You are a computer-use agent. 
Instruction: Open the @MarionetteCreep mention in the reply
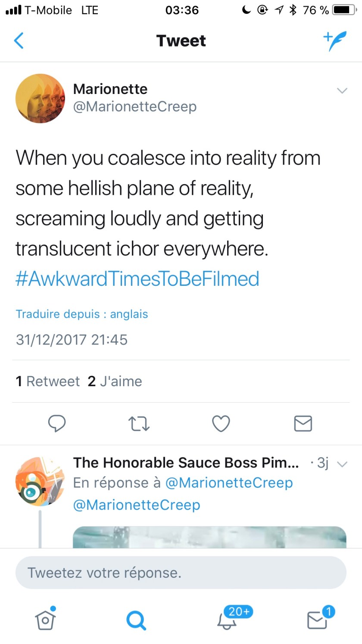point(137,505)
